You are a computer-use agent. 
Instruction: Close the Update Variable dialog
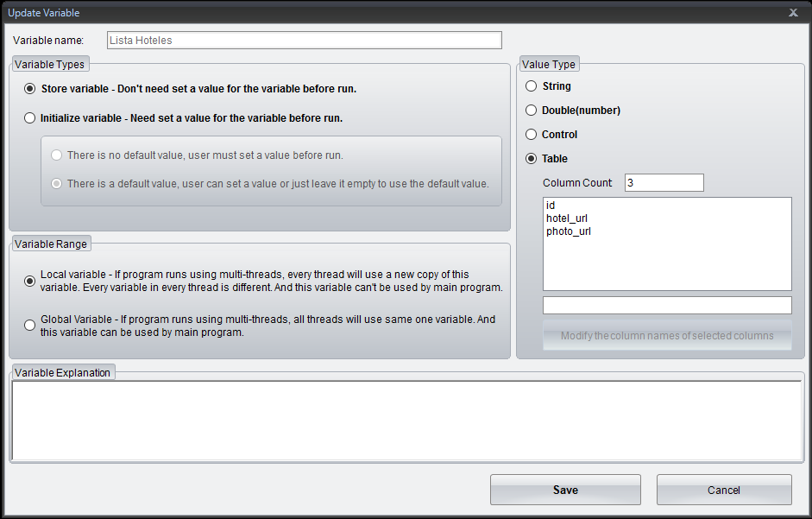[793, 12]
